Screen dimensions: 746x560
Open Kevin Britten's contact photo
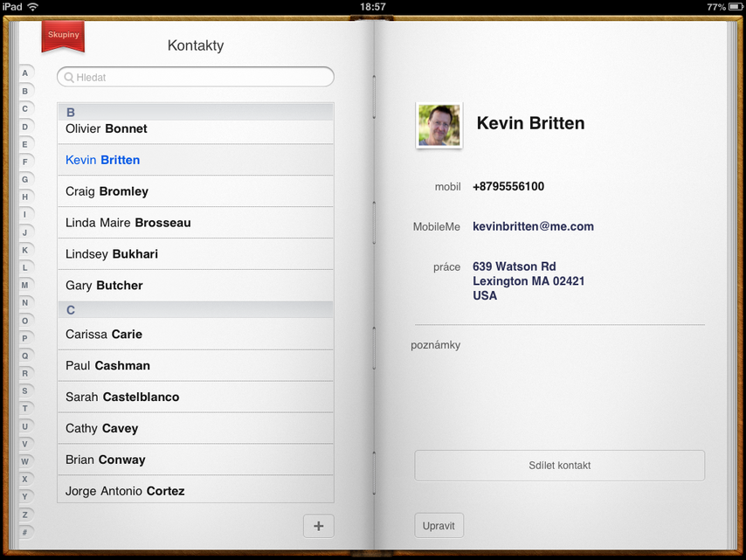(x=439, y=125)
